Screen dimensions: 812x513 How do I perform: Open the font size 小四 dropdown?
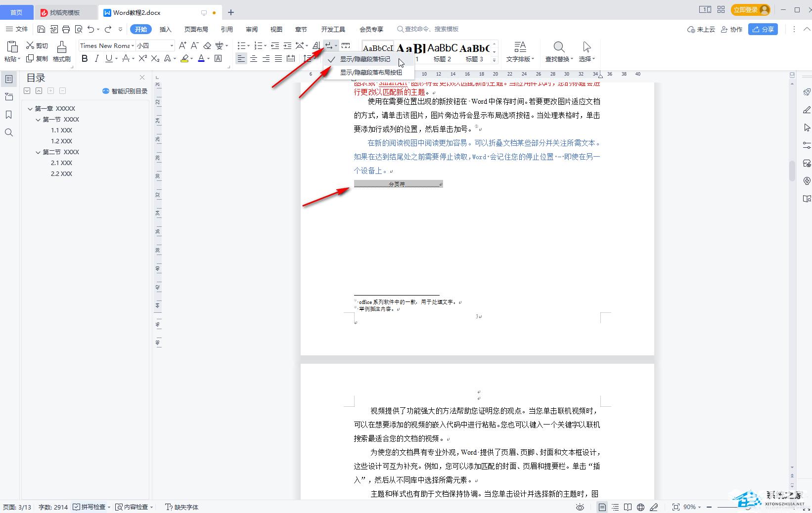coord(172,45)
